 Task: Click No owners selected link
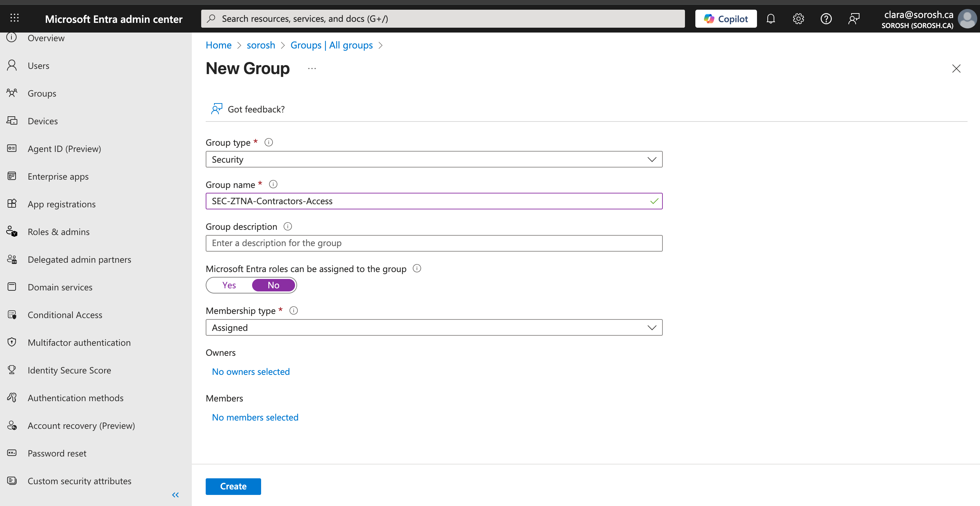click(x=251, y=371)
